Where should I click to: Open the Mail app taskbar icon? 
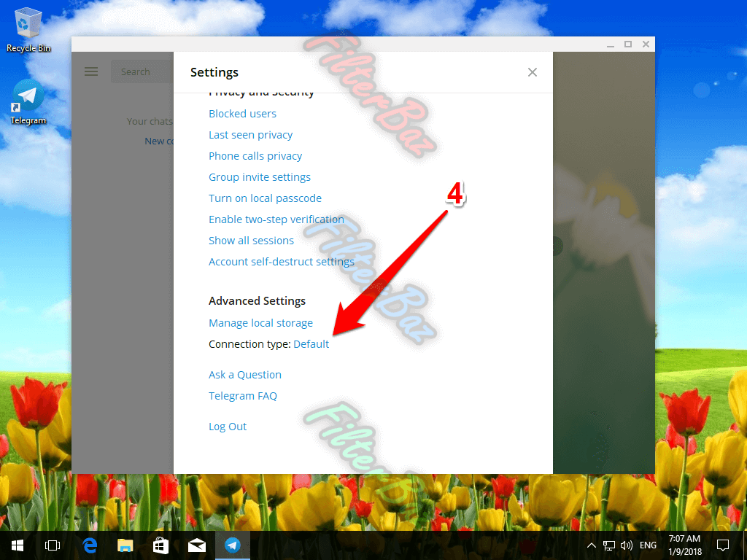[x=196, y=545]
